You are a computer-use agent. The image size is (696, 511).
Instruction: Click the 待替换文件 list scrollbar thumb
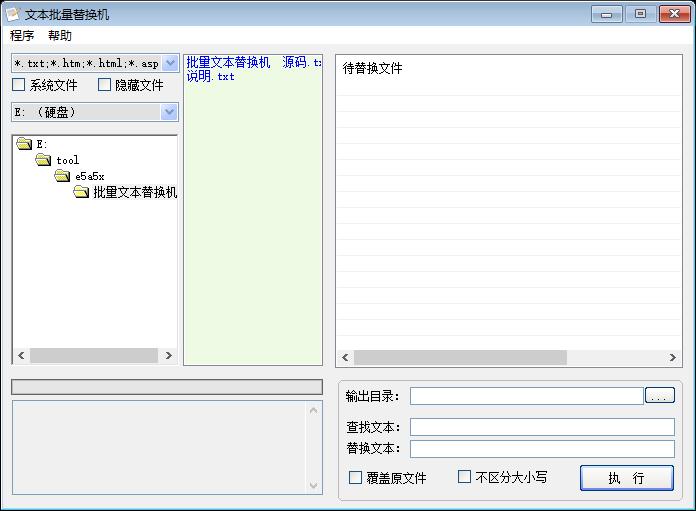tap(460, 357)
